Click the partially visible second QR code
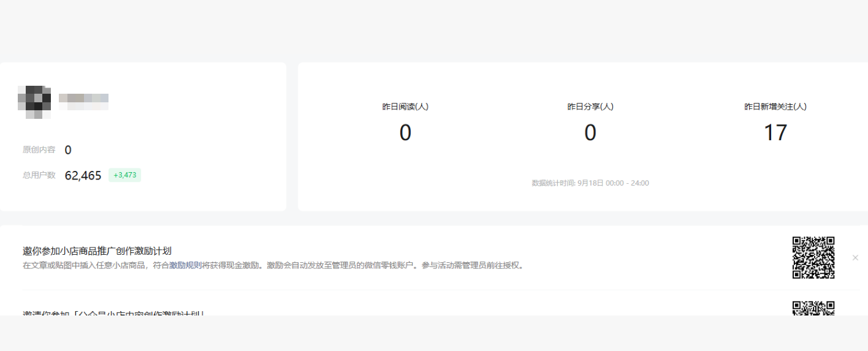Image resolution: width=868 pixels, height=351 pixels. click(x=813, y=308)
